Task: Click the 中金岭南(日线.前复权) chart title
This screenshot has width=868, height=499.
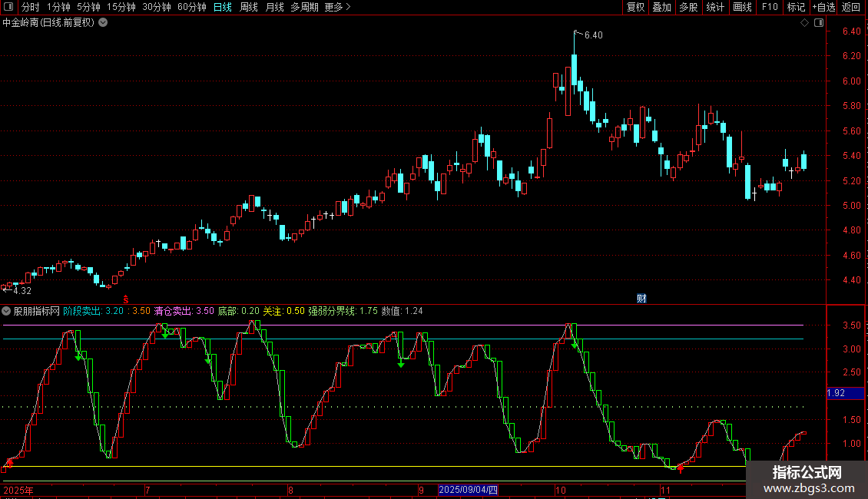Action: (x=48, y=23)
